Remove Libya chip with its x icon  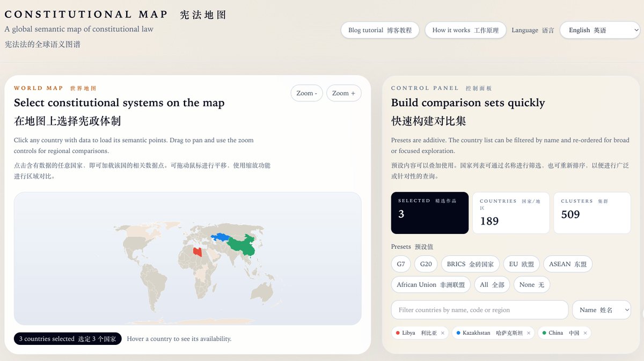point(443,333)
